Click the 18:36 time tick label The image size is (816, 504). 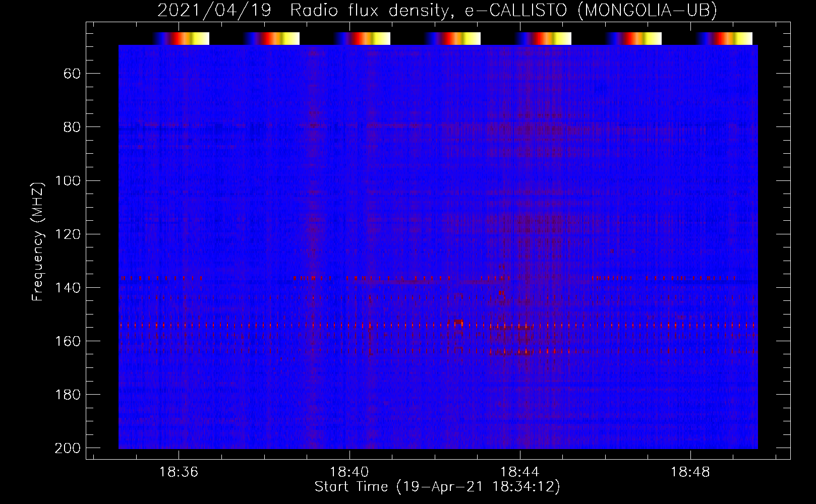click(179, 472)
